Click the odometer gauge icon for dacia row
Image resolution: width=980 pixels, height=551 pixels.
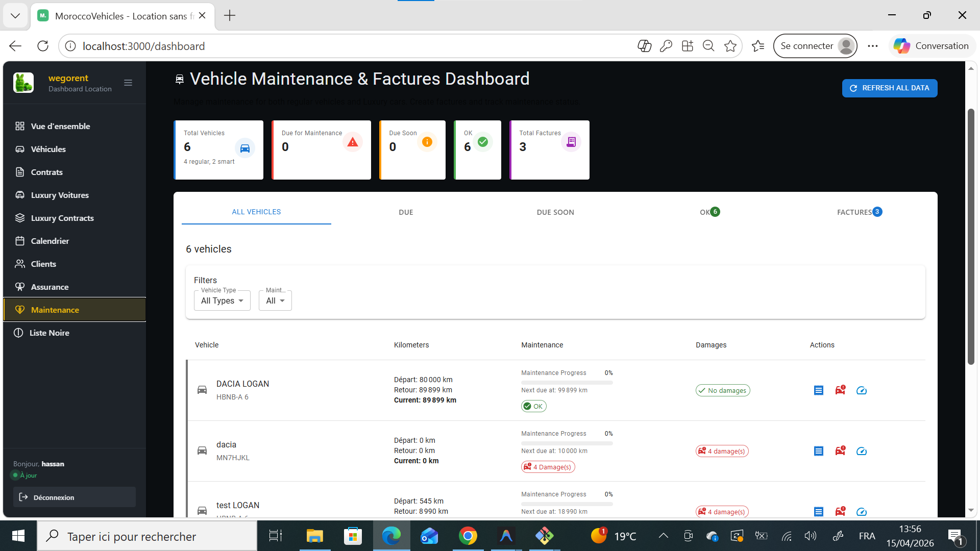[862, 451]
